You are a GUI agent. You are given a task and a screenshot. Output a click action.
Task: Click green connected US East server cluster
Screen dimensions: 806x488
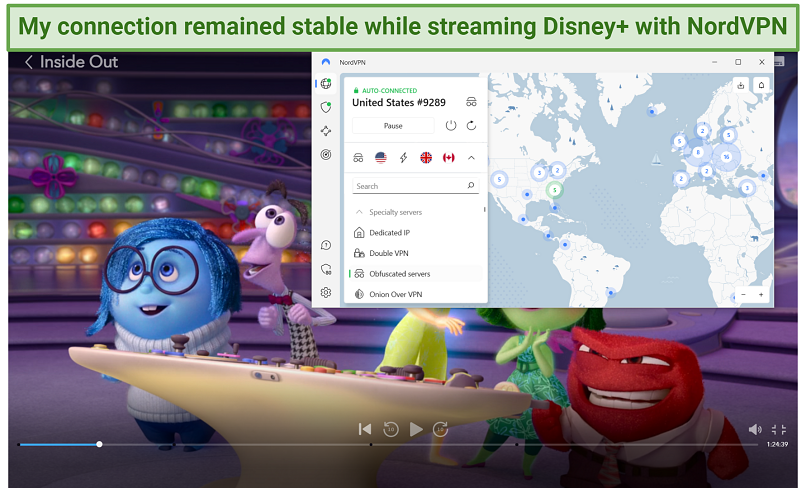[x=554, y=190]
